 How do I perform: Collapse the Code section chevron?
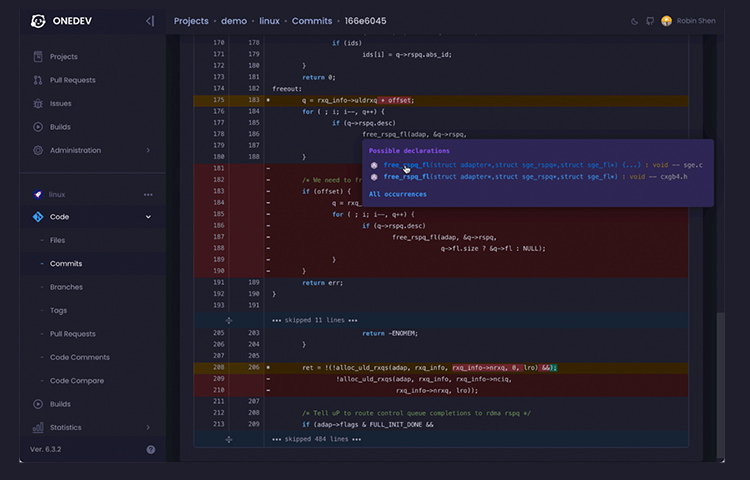tap(148, 217)
